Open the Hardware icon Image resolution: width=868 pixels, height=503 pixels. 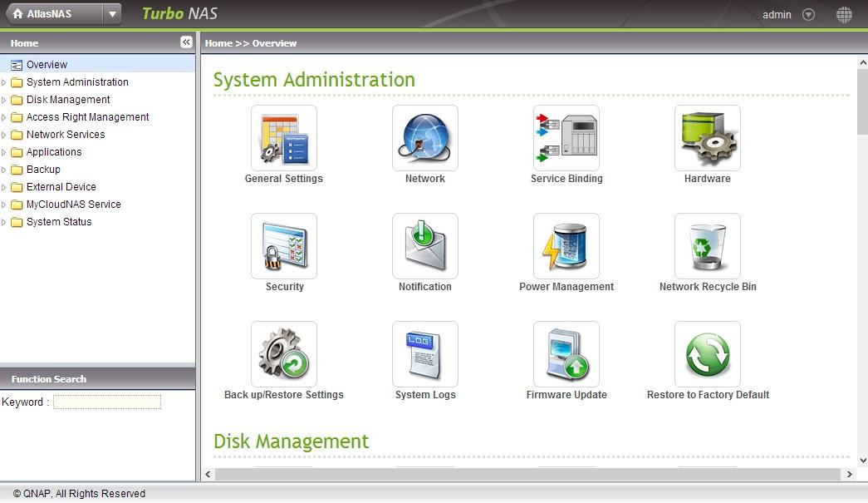click(x=708, y=138)
